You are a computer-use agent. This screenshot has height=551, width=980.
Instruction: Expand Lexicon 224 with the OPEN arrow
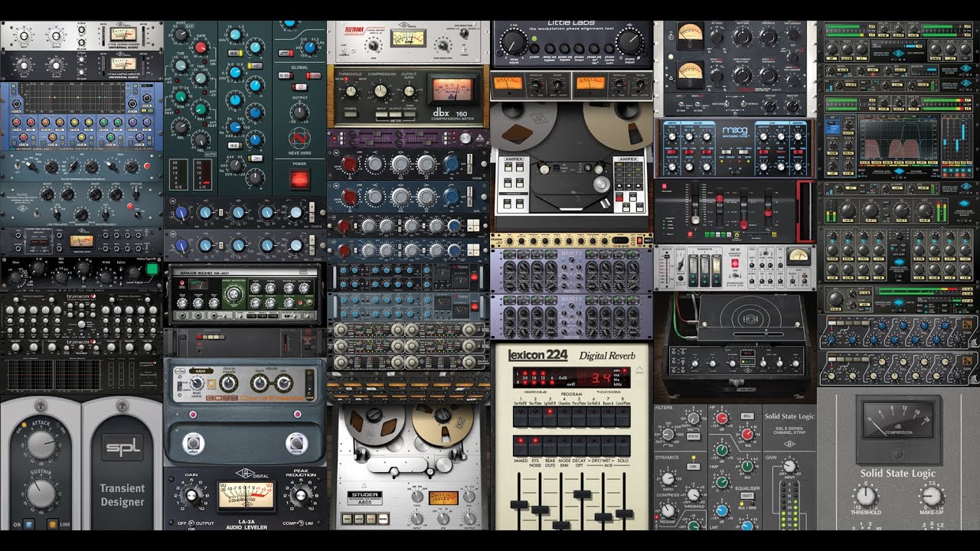pos(639,370)
